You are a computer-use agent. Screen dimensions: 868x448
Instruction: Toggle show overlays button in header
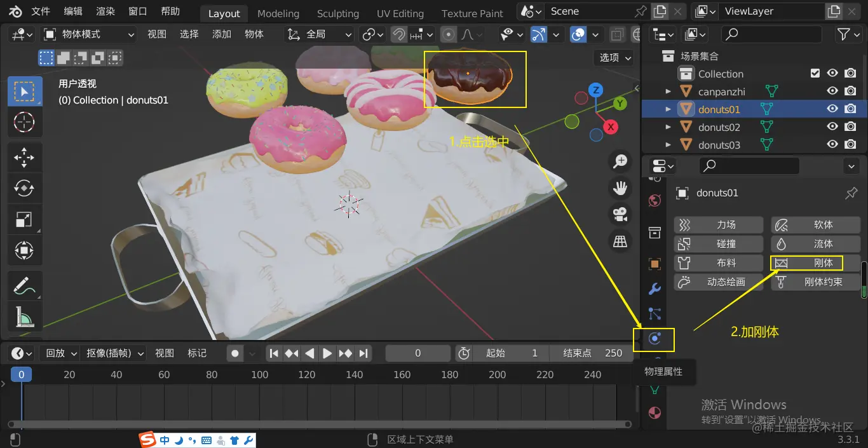point(578,34)
